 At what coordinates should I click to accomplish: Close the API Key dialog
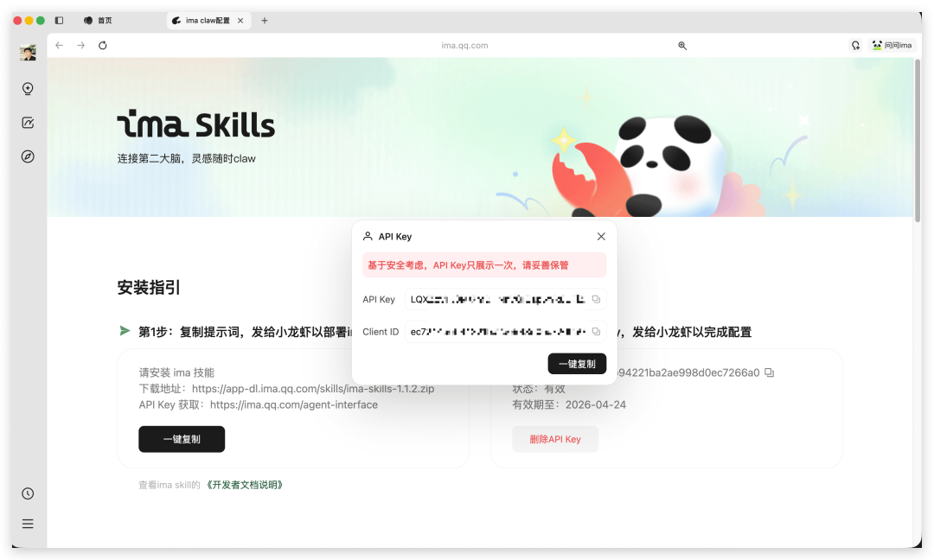click(601, 237)
